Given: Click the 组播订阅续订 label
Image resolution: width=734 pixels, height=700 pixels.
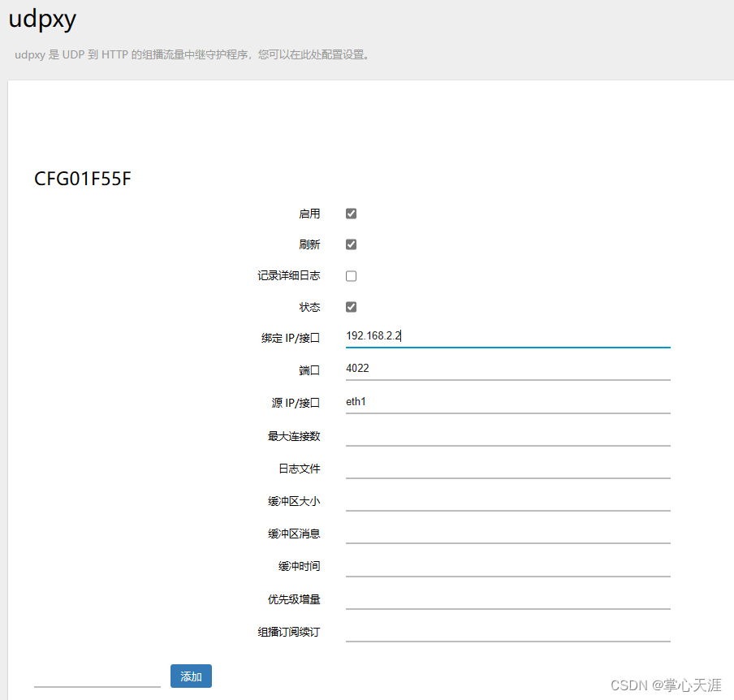Looking at the screenshot, I should (x=289, y=632).
